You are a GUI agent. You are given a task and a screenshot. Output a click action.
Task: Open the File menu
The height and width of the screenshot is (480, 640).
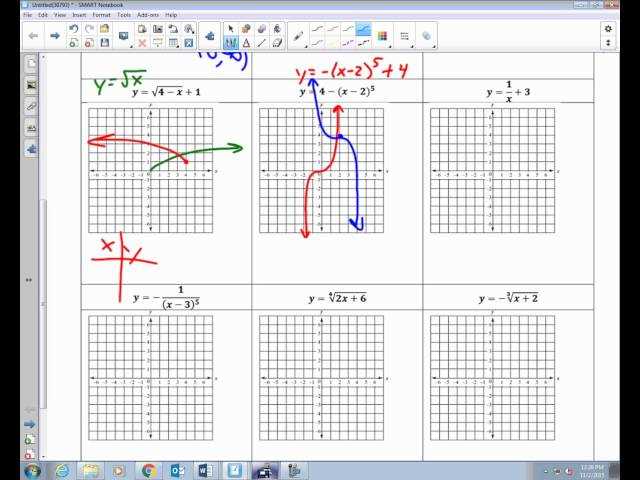click(x=28, y=15)
